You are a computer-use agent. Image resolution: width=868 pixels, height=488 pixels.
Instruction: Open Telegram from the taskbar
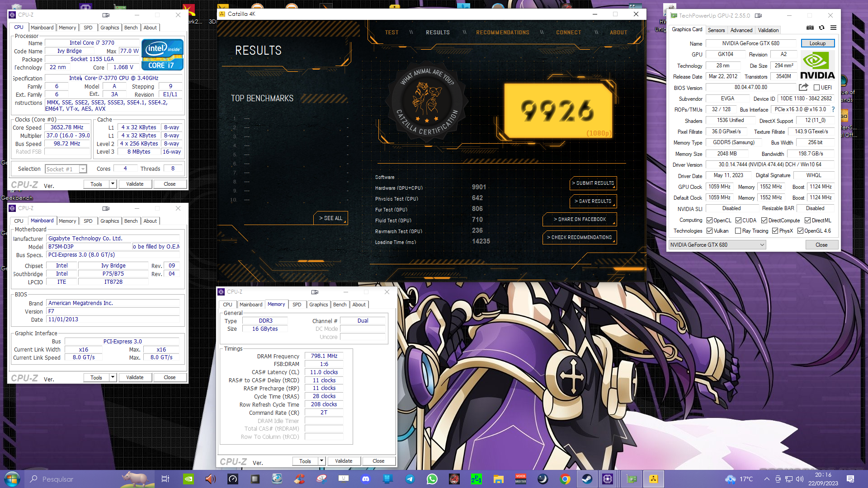(410, 479)
